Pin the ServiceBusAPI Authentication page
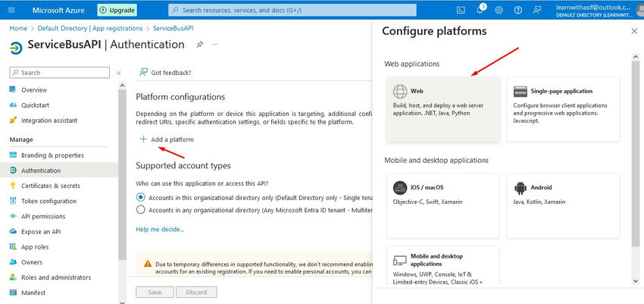The height and width of the screenshot is (304, 644). pos(199,45)
